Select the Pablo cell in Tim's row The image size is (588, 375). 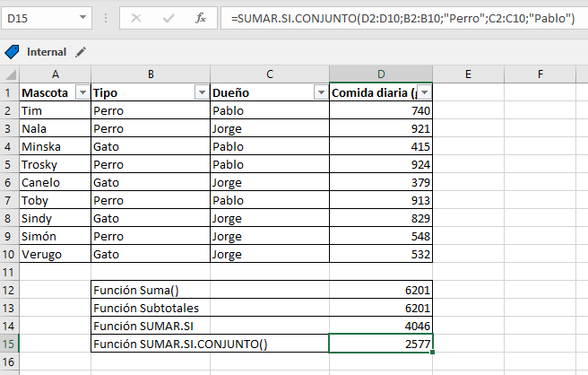click(x=270, y=110)
